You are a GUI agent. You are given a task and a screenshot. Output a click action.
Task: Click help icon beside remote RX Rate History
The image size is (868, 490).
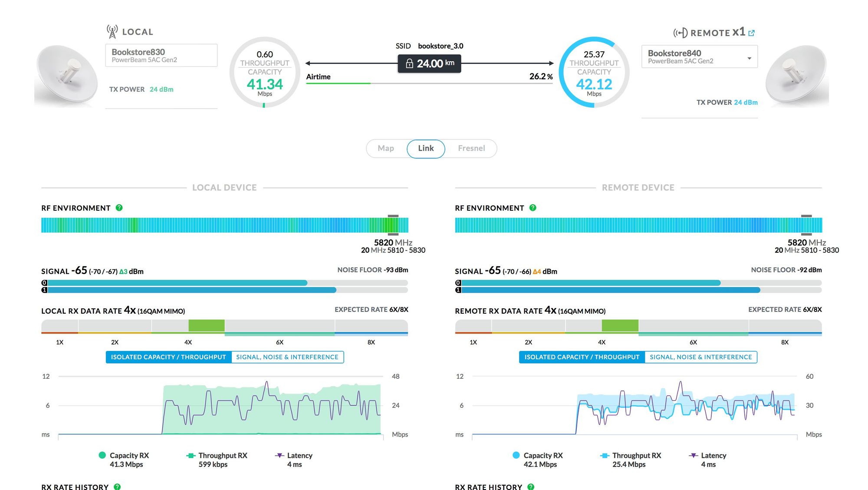point(531,487)
